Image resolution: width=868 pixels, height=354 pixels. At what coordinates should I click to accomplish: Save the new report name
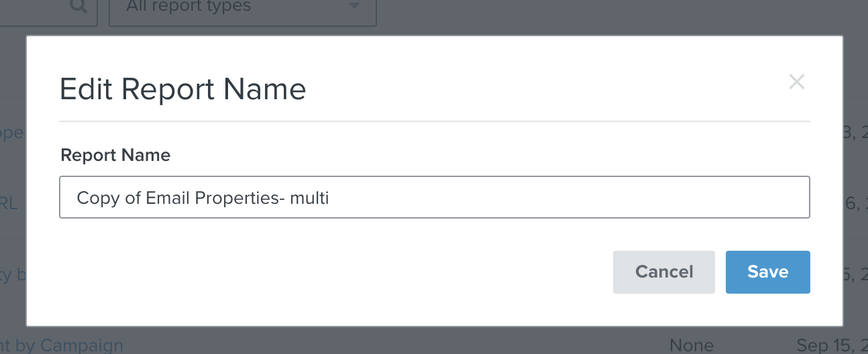[767, 272]
